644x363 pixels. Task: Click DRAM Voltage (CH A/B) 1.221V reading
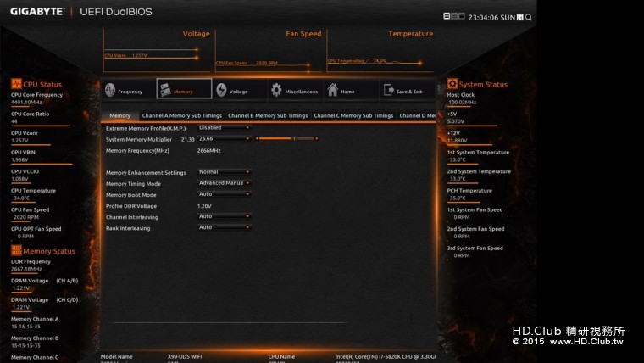21,288
